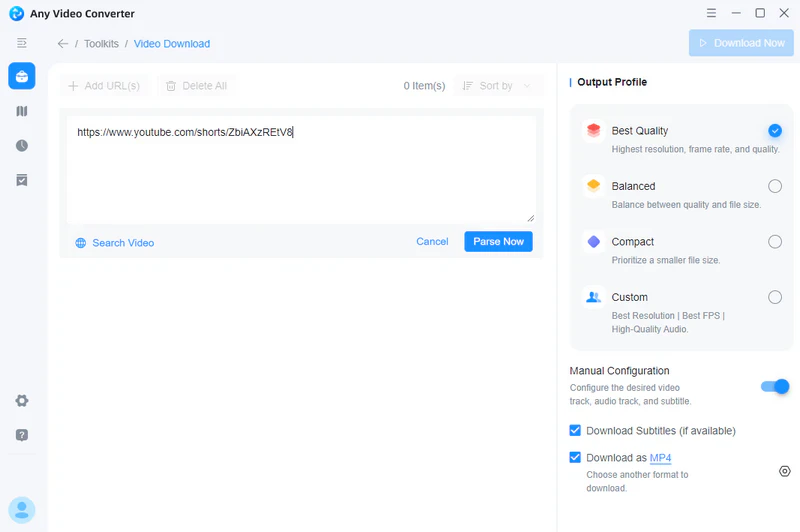Click 'Balance between quality and file size.' text
Screen dimensions: 800x532
pyautogui.click(x=686, y=205)
